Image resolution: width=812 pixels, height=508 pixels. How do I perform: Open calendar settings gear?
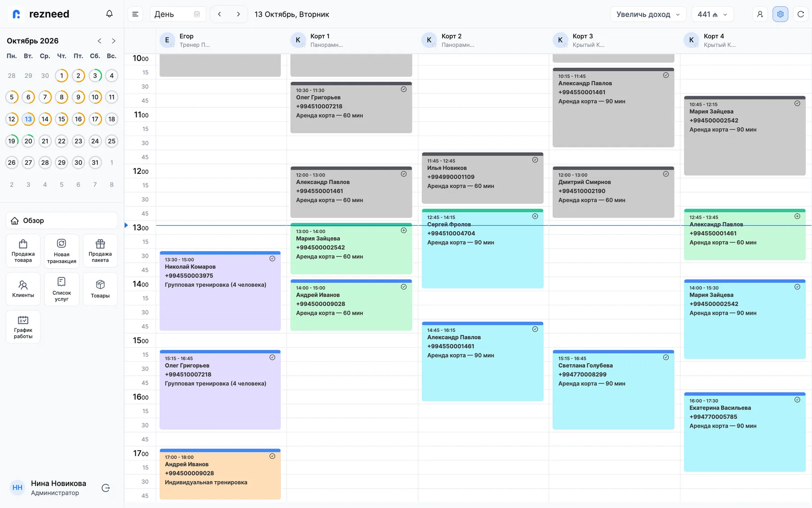point(780,14)
